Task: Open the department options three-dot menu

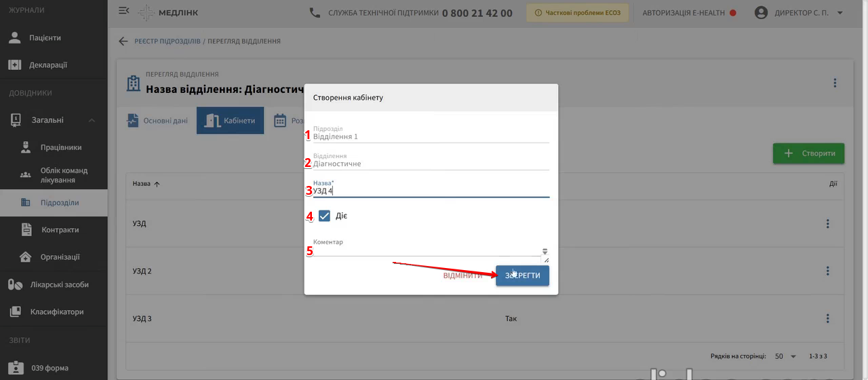Action: (835, 83)
